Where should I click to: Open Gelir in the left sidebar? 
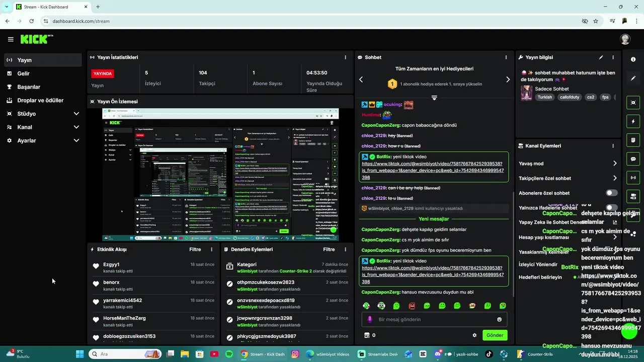(x=43, y=73)
